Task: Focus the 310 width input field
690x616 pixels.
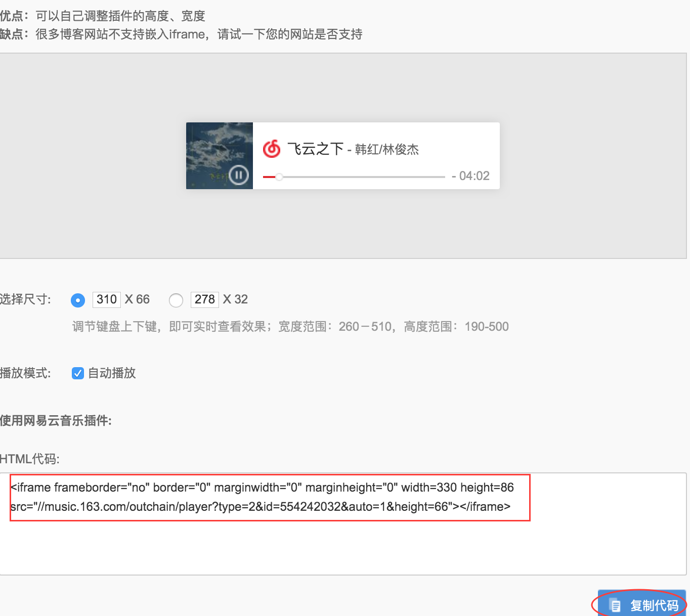Action: 107,299
